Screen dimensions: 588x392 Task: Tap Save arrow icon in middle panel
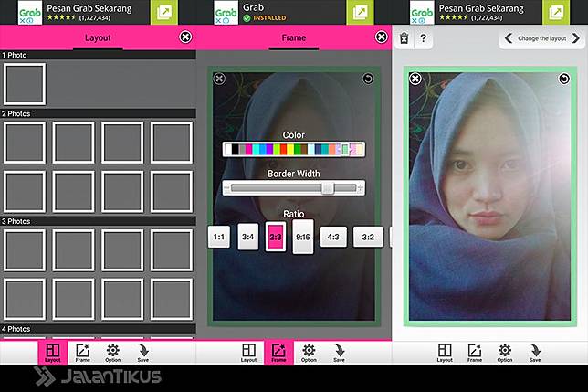point(340,353)
